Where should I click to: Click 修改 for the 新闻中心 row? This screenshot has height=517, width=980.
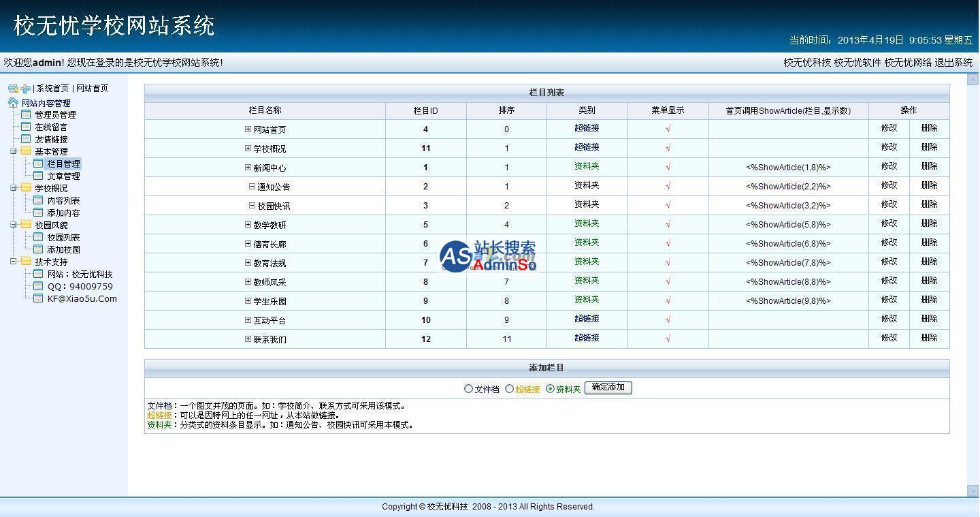pos(889,166)
